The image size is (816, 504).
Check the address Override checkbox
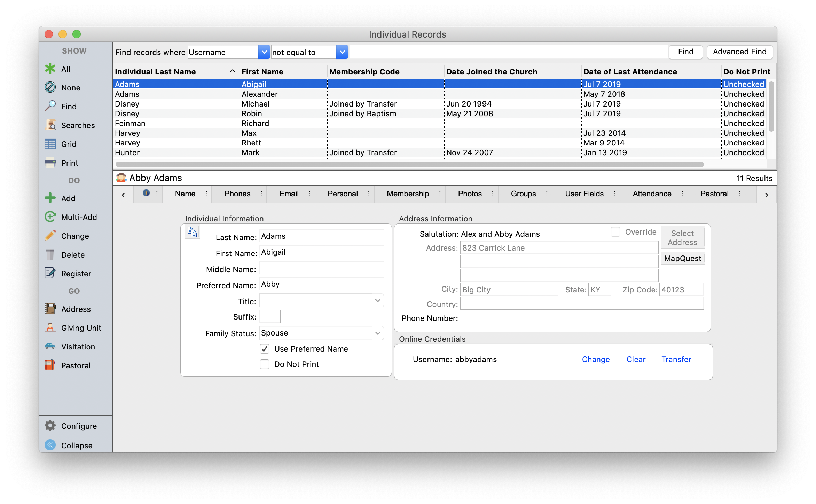click(615, 232)
